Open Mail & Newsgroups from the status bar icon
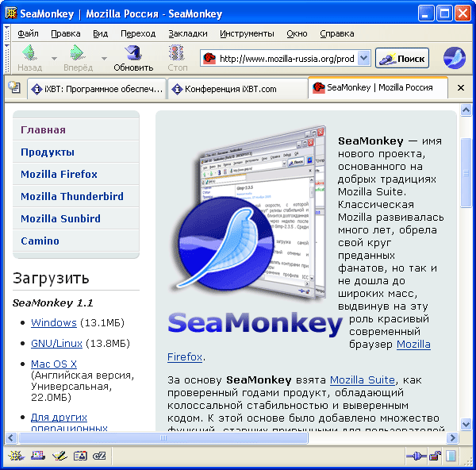476x470 pixels. pos(38,456)
